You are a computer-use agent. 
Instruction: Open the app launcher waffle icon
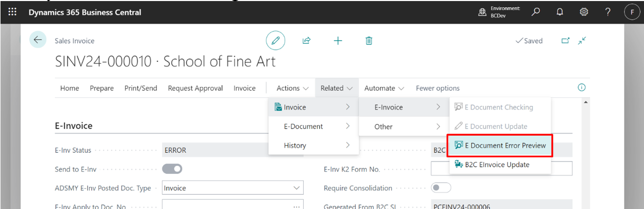(x=13, y=11)
